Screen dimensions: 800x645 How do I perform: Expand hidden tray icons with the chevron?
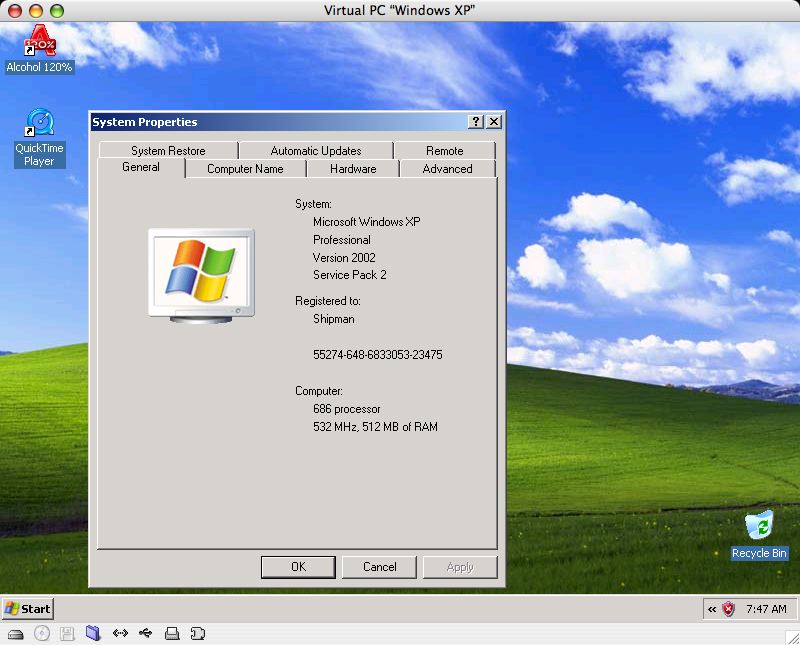click(x=712, y=609)
